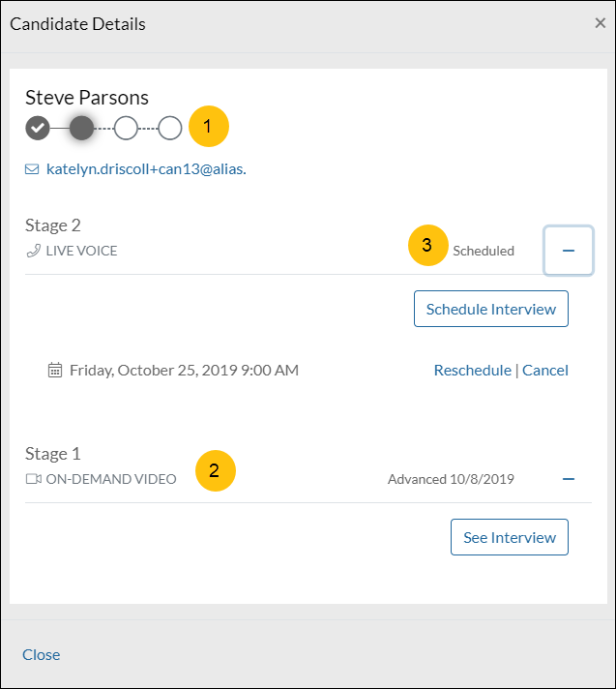Click the fourth stage empty progress circle
616x689 pixels.
170,127
